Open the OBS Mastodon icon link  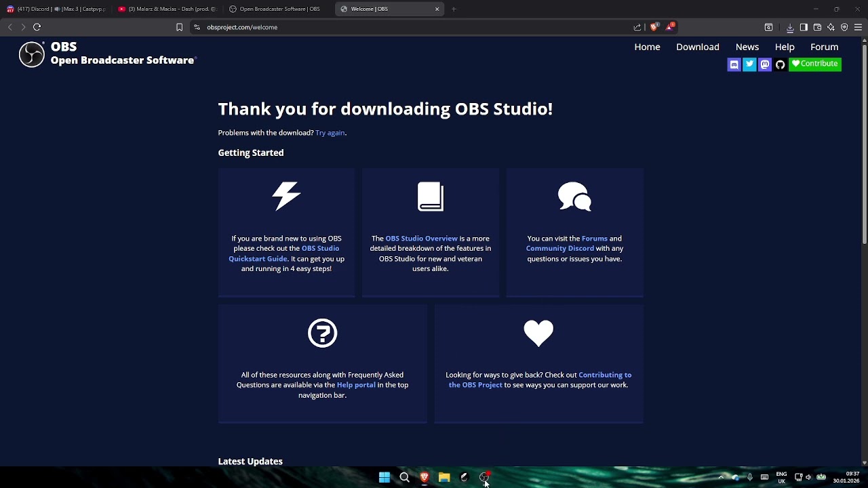765,64
